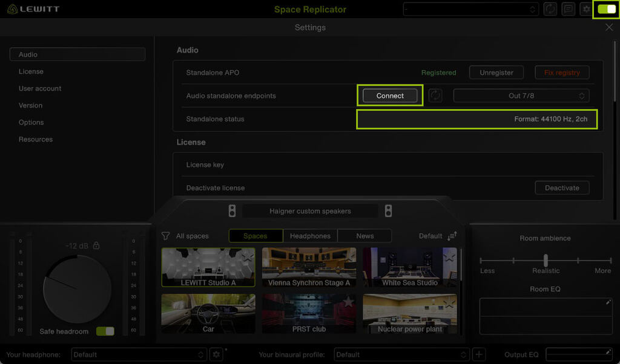The image size is (620, 364).
Task: Click the Fix registry button
Action: pos(562,73)
